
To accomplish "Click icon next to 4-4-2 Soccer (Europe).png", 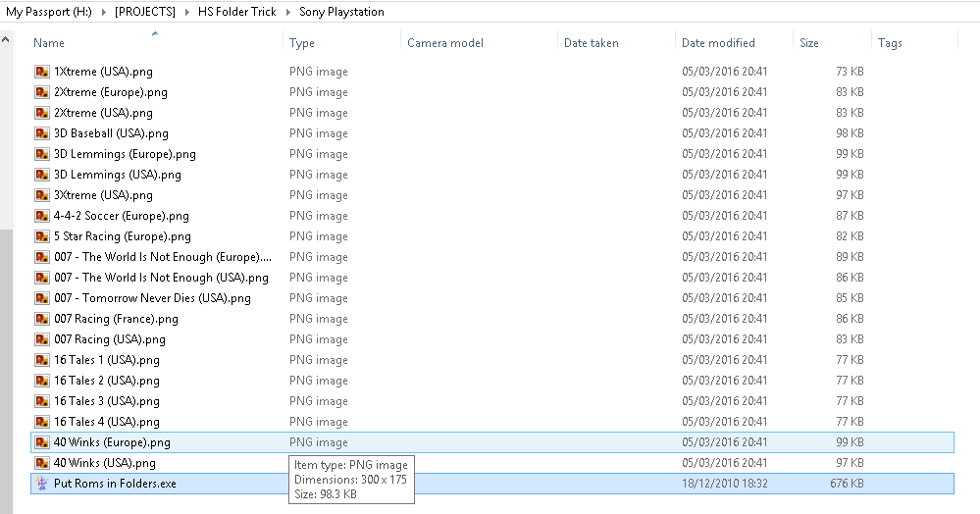I will [42, 217].
